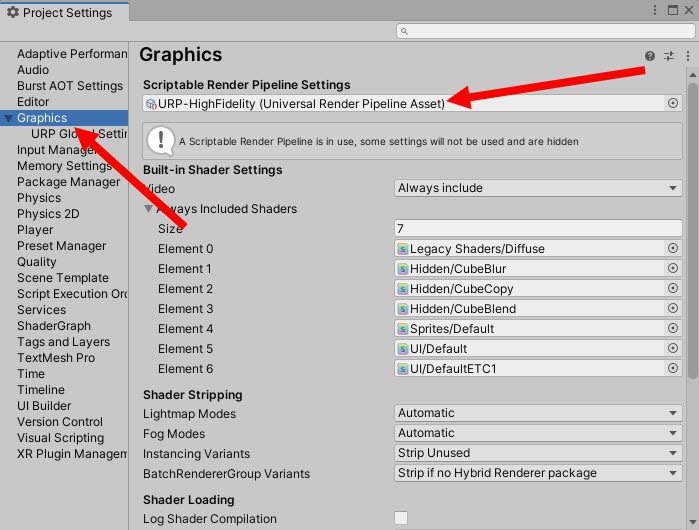Click the UI/DefaultETC1 shader icon
This screenshot has height=530, width=699.
pyautogui.click(x=403, y=369)
